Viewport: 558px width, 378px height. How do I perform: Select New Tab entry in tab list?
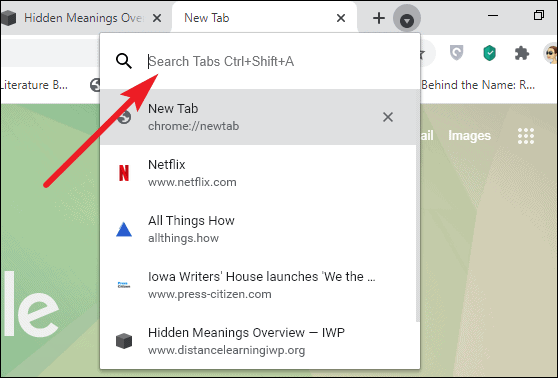pyautogui.click(x=258, y=117)
